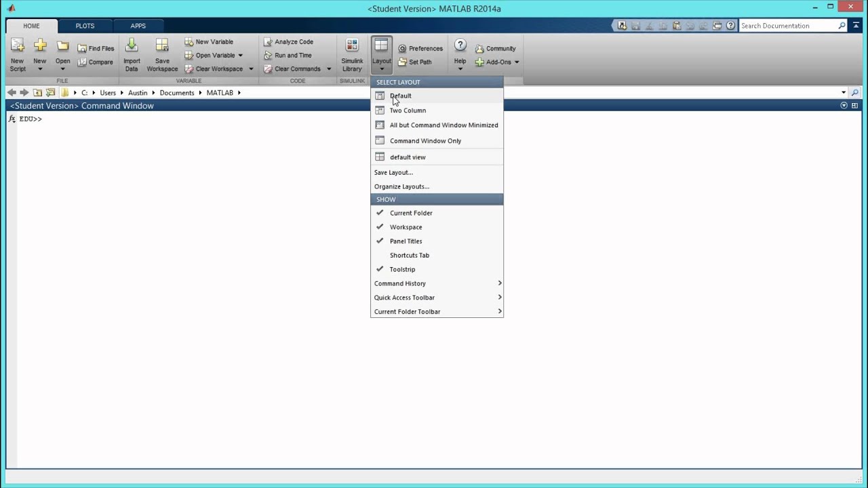Expand the New dropdown
The image size is (868, 488).
[x=40, y=68]
